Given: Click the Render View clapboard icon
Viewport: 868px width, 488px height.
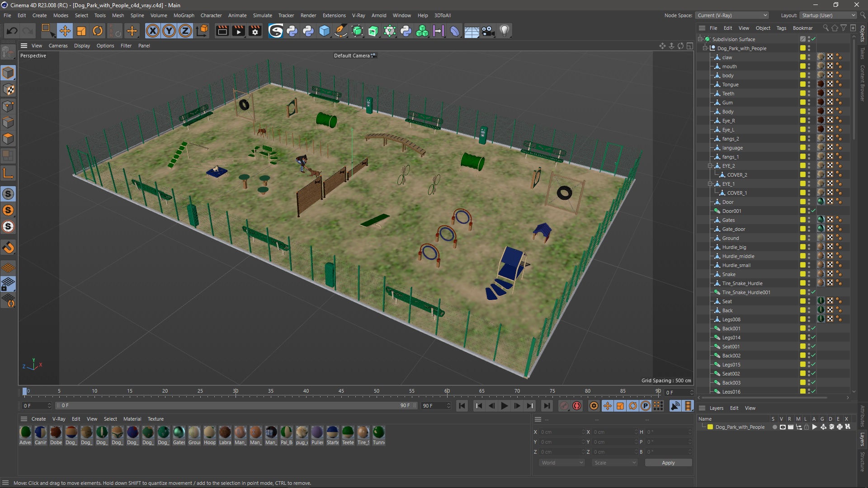Looking at the screenshot, I should [222, 31].
